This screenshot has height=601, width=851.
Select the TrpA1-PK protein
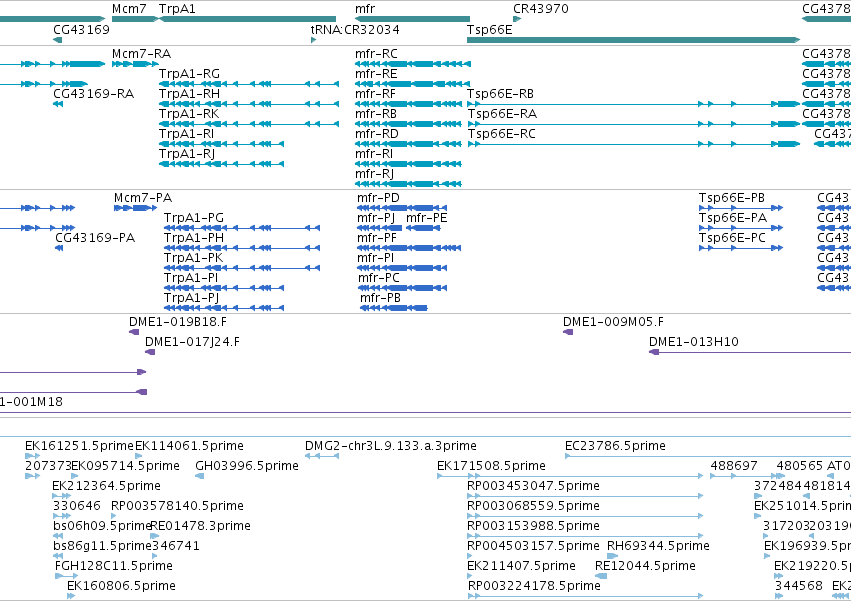point(242,268)
